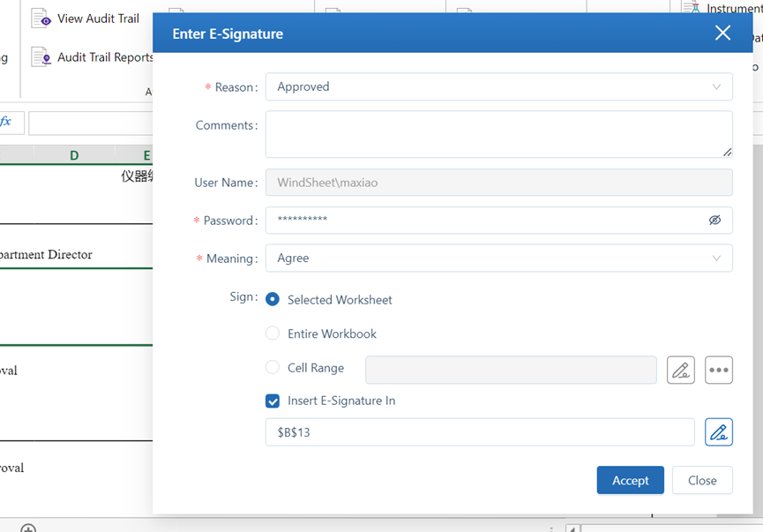This screenshot has width=763, height=532.
Task: Click the Insert E-Signature cell picker icon
Action: (x=719, y=432)
